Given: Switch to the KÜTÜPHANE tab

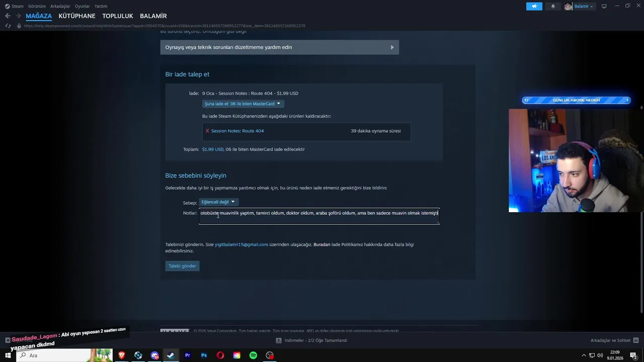Looking at the screenshot, I should 77,16.
